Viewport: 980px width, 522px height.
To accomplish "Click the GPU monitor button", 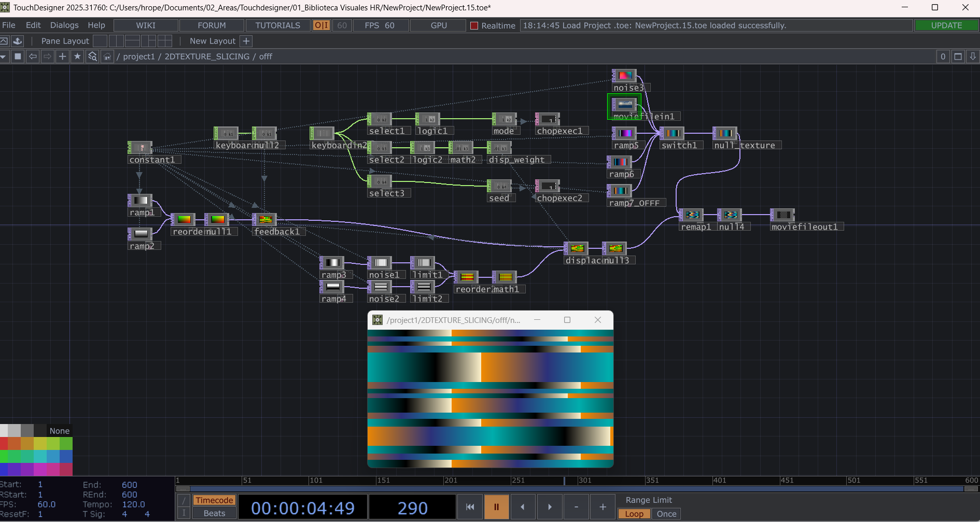I will coord(439,25).
